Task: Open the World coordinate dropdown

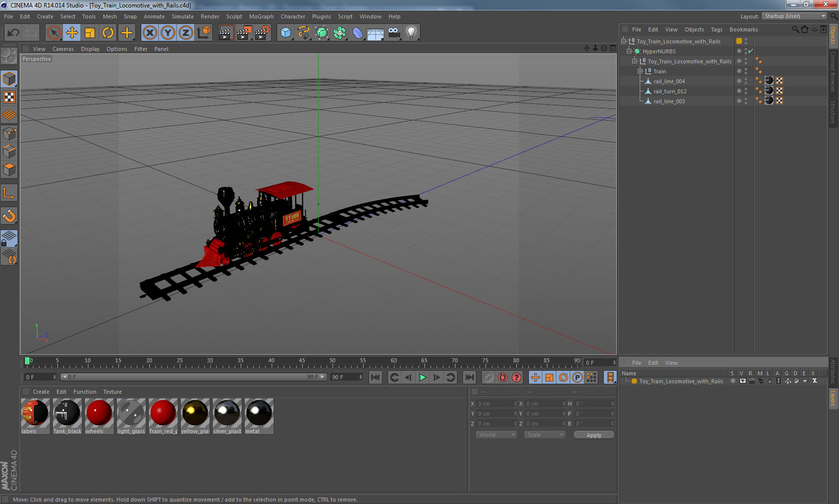Action: [496, 435]
